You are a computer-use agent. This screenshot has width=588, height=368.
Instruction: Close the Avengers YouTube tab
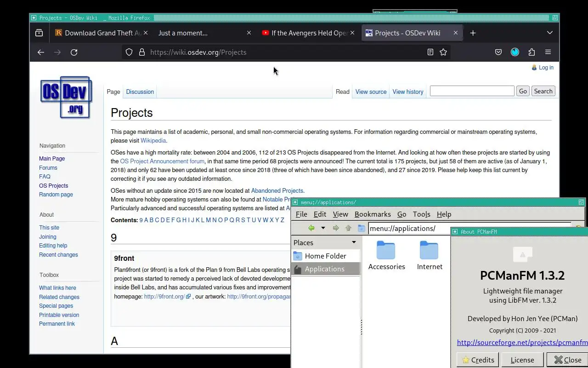pos(352,33)
